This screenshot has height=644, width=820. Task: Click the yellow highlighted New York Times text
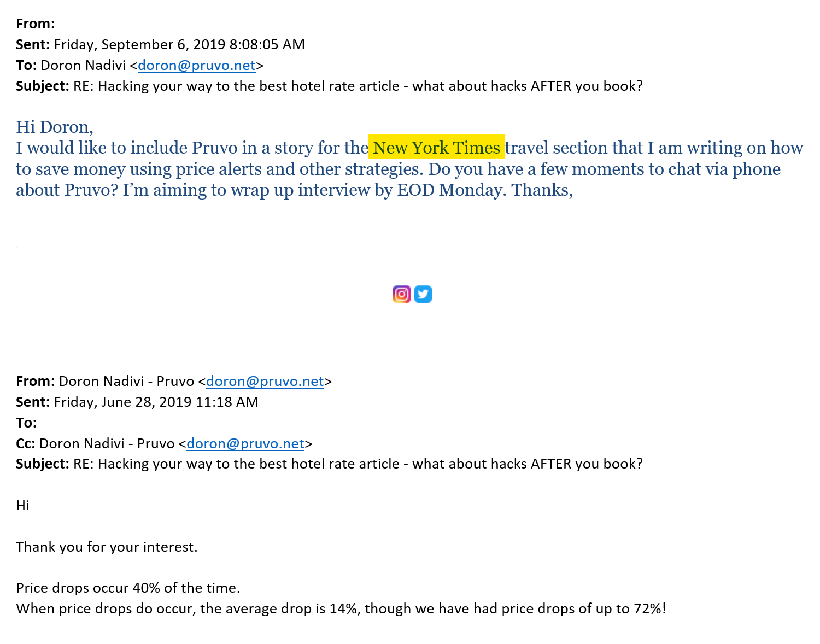tap(436, 148)
